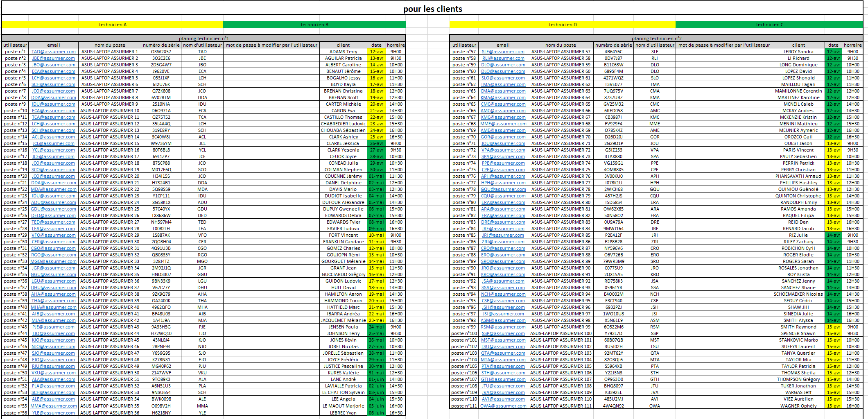Select the 'pour les clients' title cell
Screen dimensions: 868x419
click(x=433, y=9)
